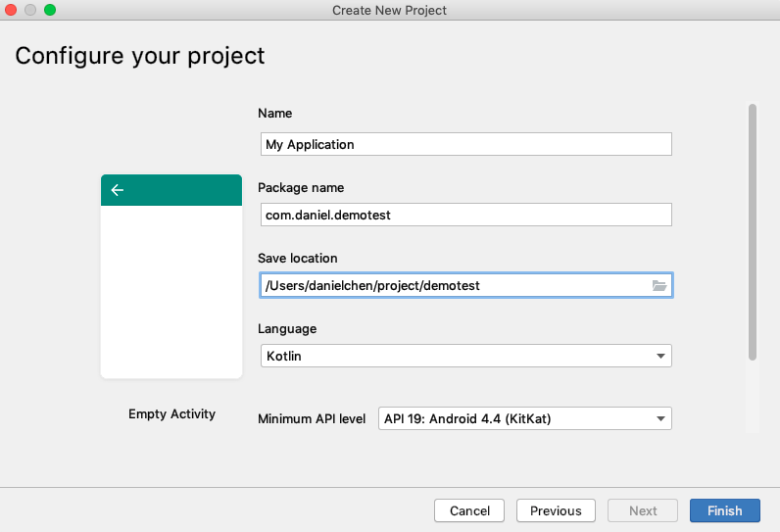Click the green zoom window button
The image size is (780, 532).
pyautogui.click(x=50, y=10)
